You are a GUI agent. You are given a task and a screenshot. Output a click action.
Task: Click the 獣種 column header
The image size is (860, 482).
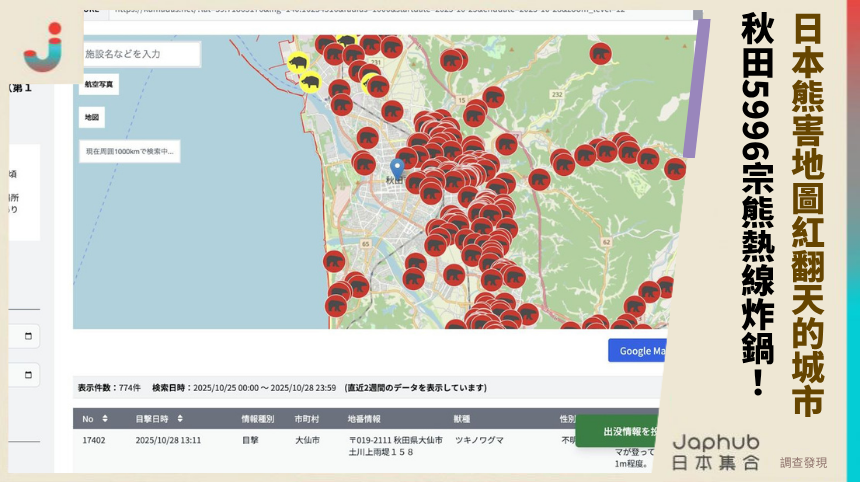[462, 419]
